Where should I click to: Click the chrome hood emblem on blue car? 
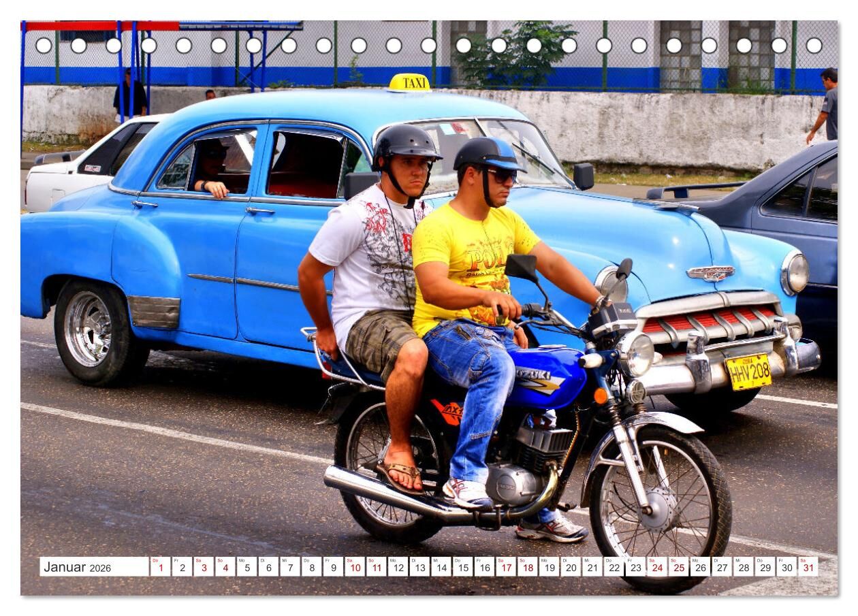710,273
